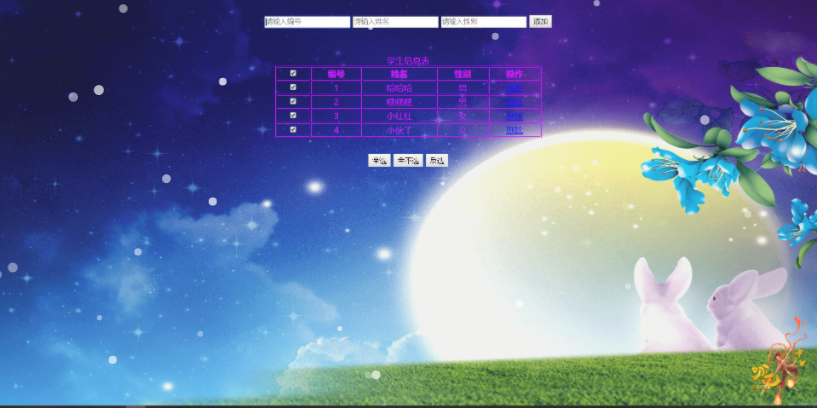Screen dimensions: 818x409
Task: Click the 删除 link for student 哈哈哈
Action: click(x=514, y=88)
